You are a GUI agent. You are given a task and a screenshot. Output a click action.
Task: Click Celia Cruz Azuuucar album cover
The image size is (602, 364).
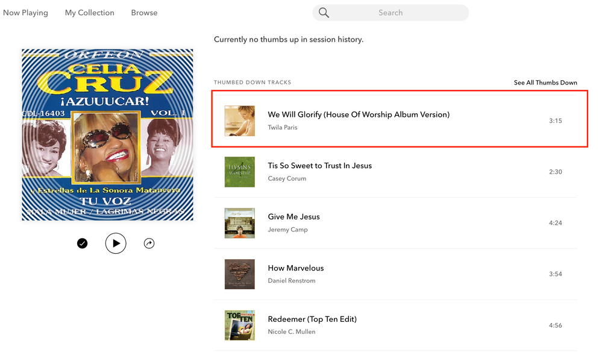pyautogui.click(x=107, y=134)
